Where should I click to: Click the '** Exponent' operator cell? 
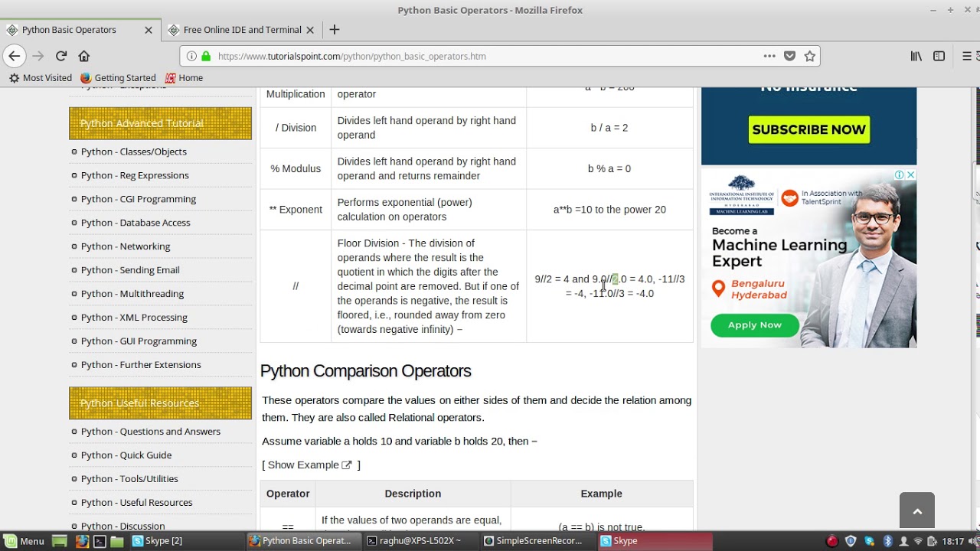tap(296, 210)
